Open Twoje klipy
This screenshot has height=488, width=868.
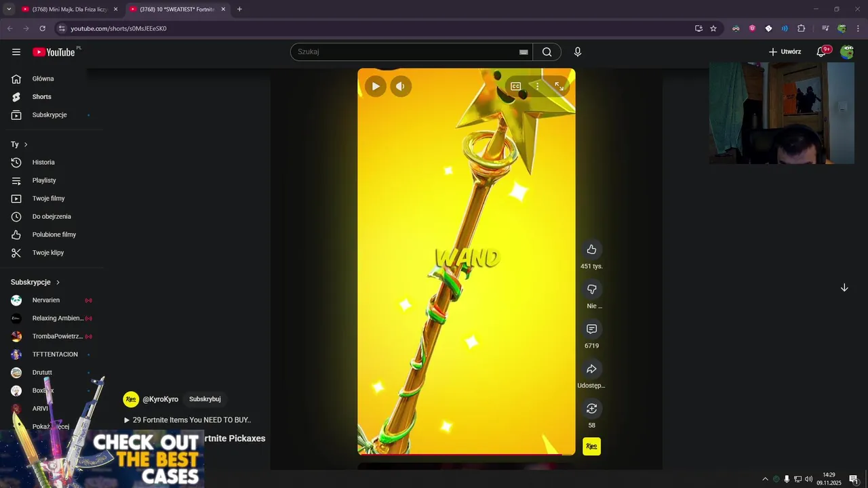click(x=49, y=253)
